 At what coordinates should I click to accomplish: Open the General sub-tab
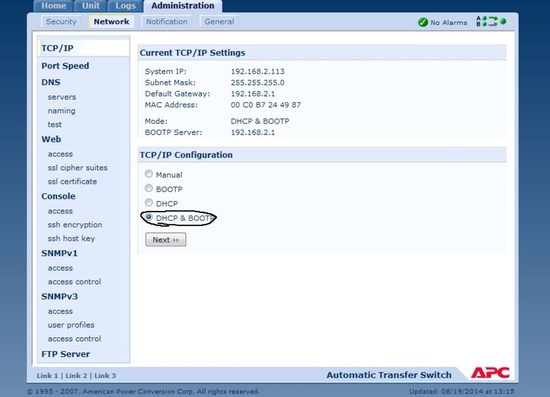(219, 22)
